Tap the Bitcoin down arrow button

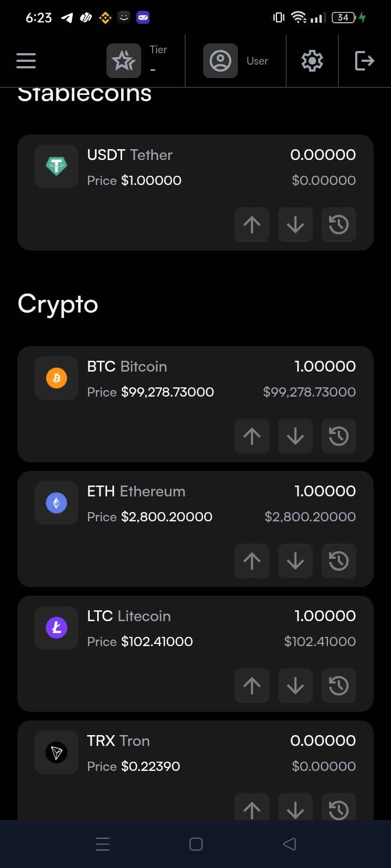(x=295, y=436)
